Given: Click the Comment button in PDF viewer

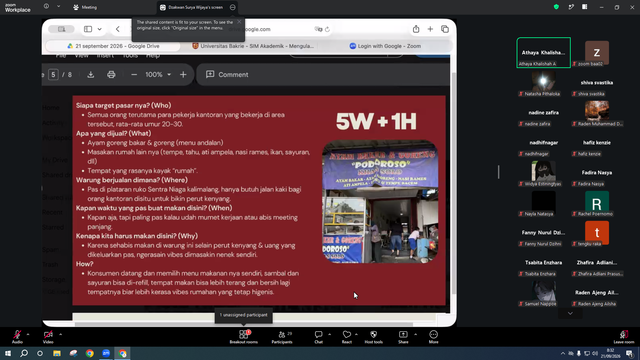Looking at the screenshot, I should [x=227, y=75].
